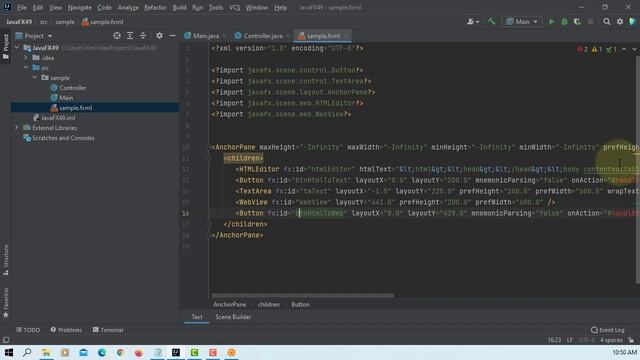The image size is (640, 360).
Task: Switch to the Main.java tab
Action: point(205,36)
